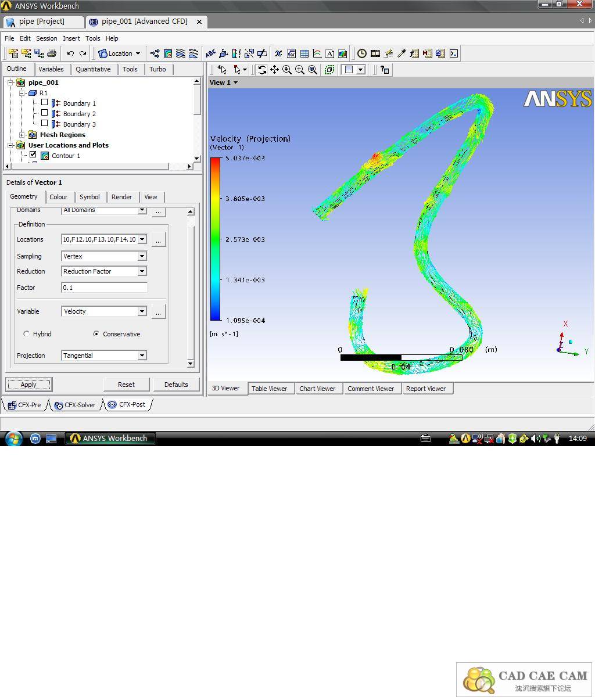
Task: Open the Variable dropdown showing Velocity
Action: pyautogui.click(x=104, y=311)
